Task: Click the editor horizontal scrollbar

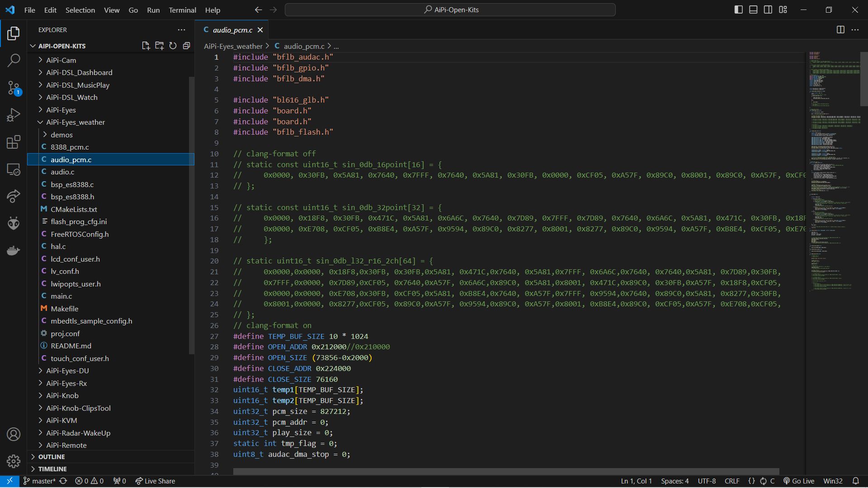Action: point(506,471)
